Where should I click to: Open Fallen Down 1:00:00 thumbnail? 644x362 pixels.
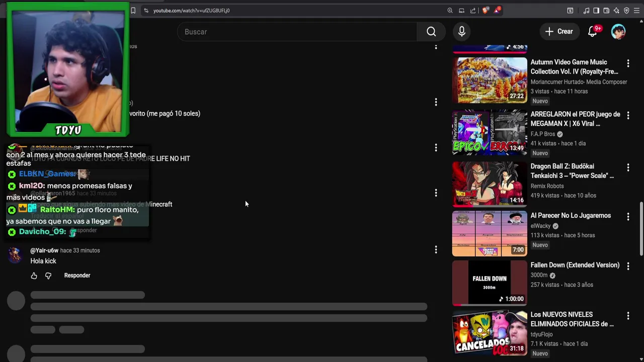click(490, 283)
